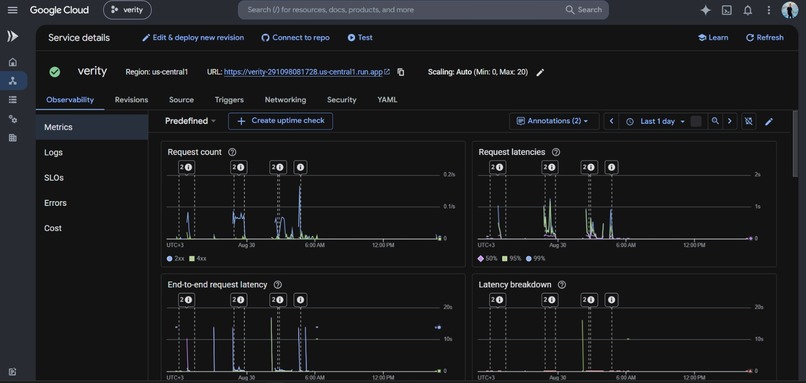Toggle the crossed-out sync icon in the metrics toolbar

click(x=748, y=121)
